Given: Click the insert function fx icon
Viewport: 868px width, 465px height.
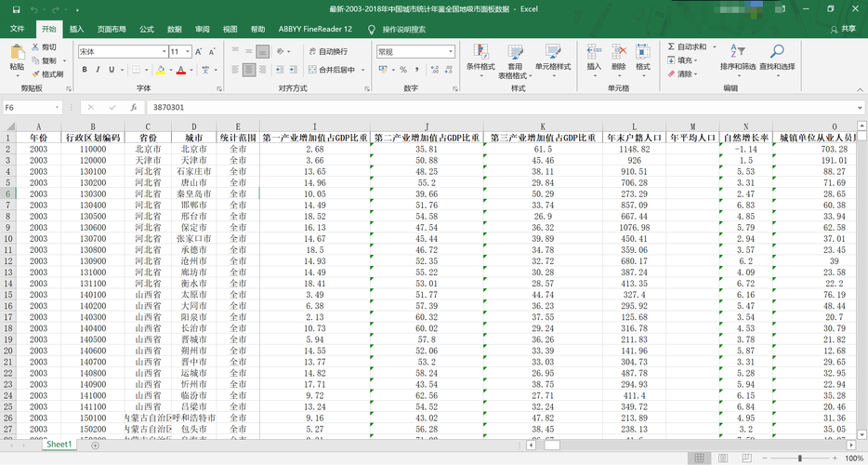Looking at the screenshot, I should [134, 108].
